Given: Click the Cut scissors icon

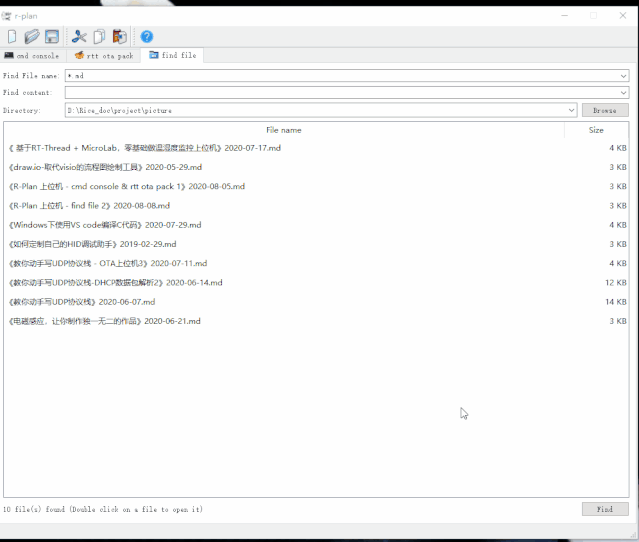Looking at the screenshot, I should tap(79, 37).
